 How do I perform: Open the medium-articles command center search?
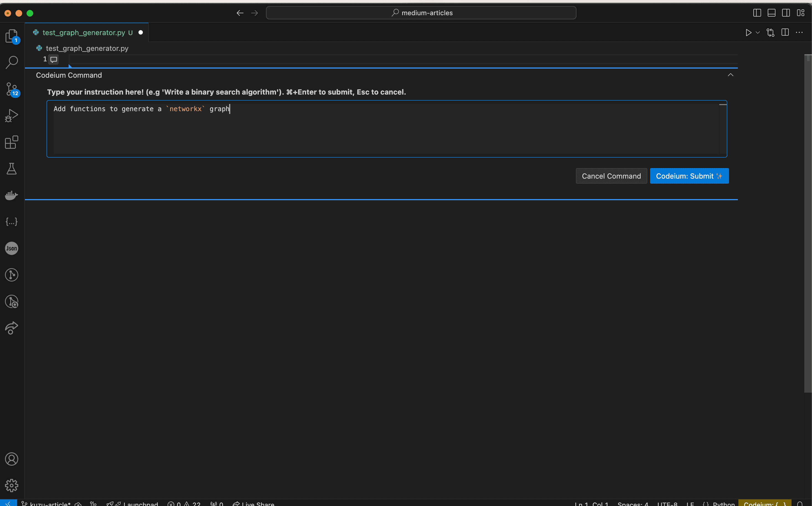421,13
